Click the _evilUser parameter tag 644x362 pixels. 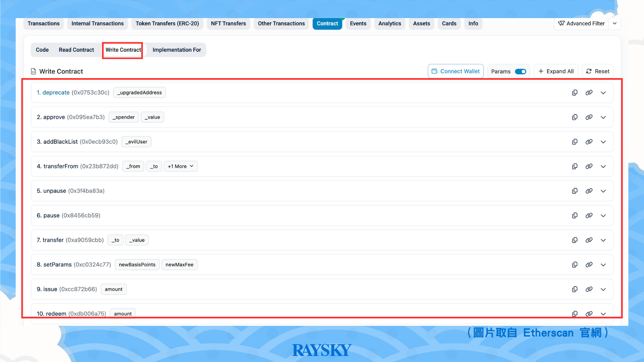(137, 142)
